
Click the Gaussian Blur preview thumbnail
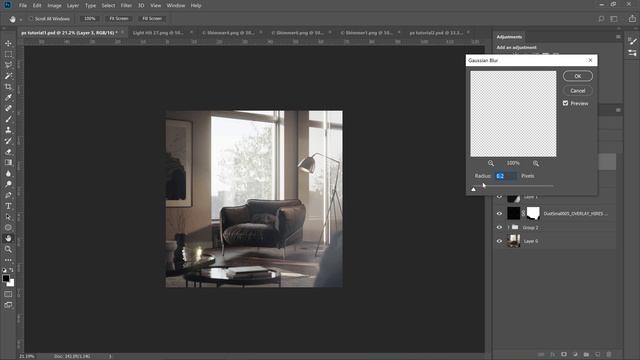(x=513, y=114)
